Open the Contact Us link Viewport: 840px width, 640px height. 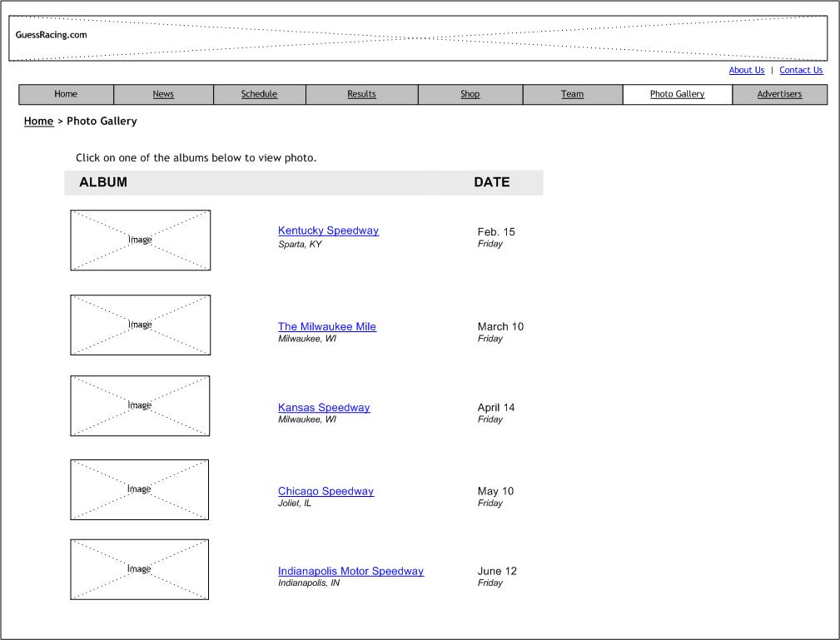(800, 70)
